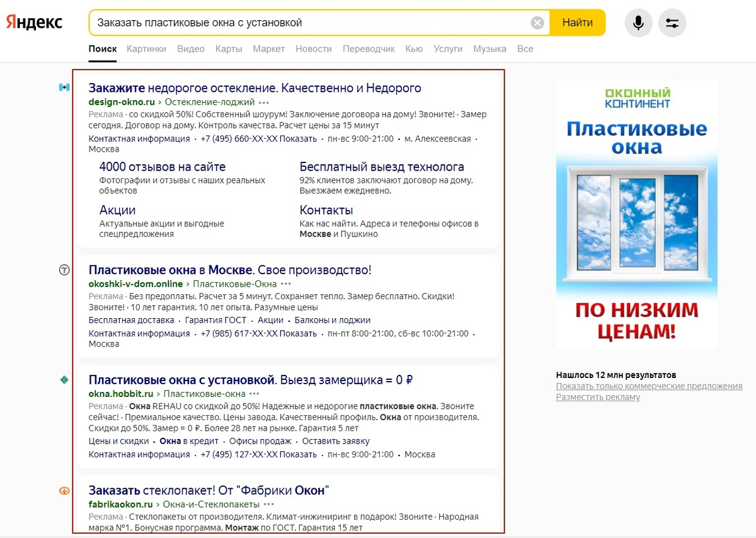The height and width of the screenshot is (538, 756).
Task: Open the Маркет tab
Action: click(x=269, y=49)
